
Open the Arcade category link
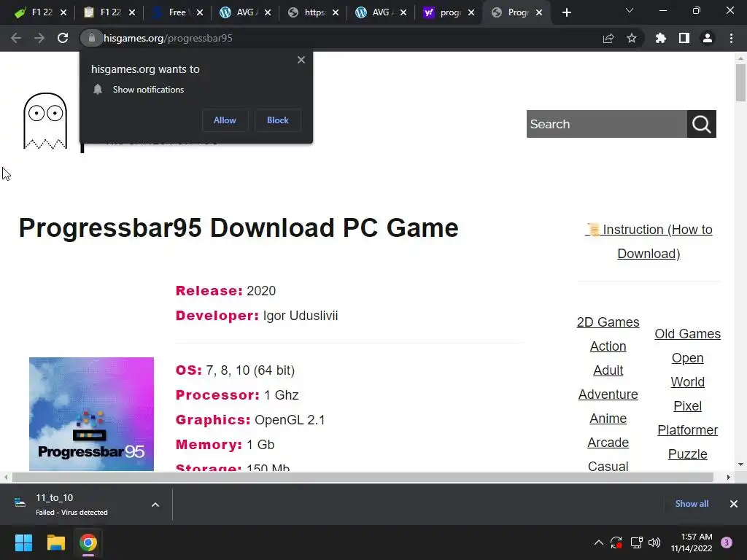[x=608, y=443]
